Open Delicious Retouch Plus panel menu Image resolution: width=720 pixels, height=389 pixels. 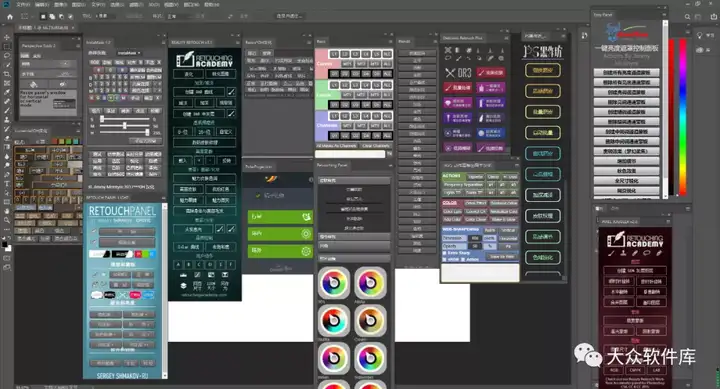pyautogui.click(x=506, y=38)
